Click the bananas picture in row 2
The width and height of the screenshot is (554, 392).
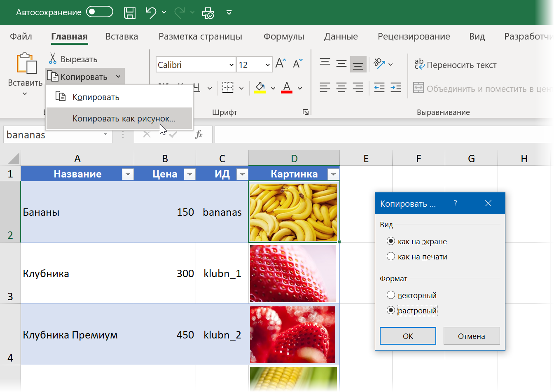(293, 212)
